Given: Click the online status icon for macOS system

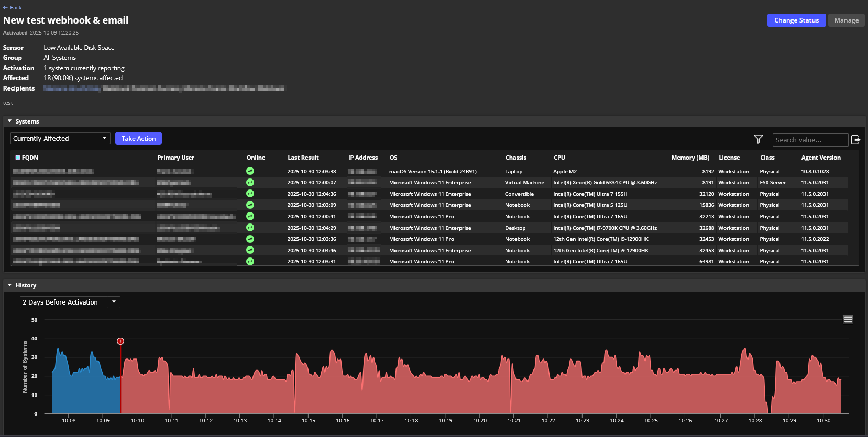Looking at the screenshot, I should (x=250, y=171).
